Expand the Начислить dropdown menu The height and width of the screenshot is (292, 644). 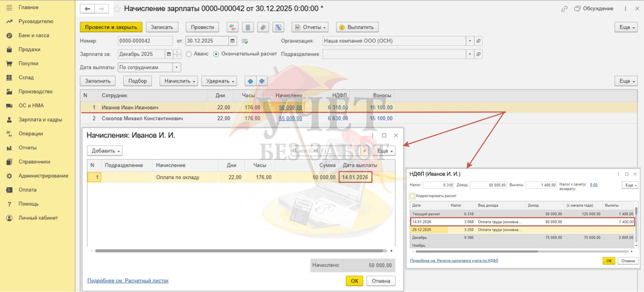[x=179, y=81]
